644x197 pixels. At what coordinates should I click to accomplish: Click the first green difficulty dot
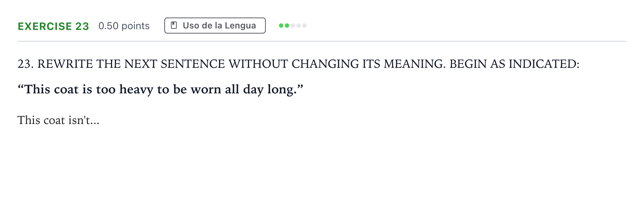coord(281,26)
